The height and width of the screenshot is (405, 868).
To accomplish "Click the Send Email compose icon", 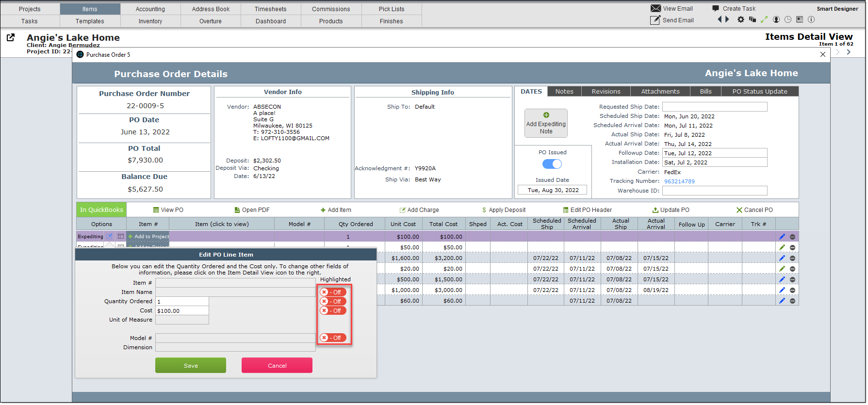I will pyautogui.click(x=655, y=20).
